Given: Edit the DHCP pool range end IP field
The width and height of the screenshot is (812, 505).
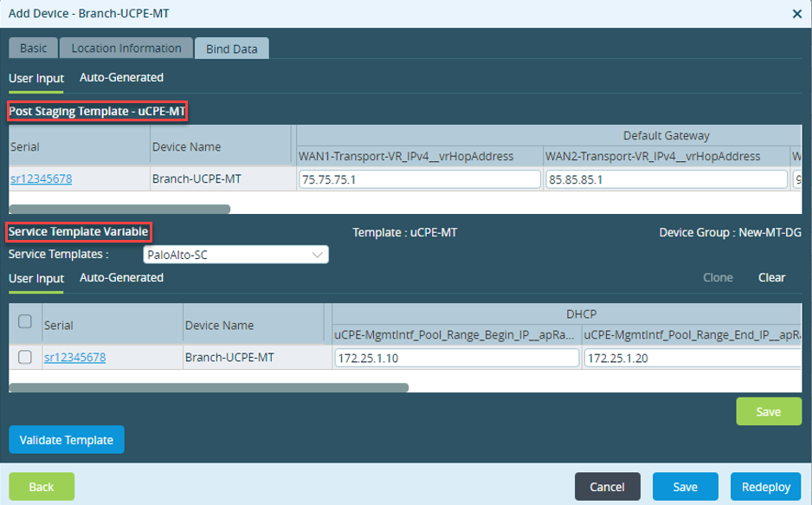Looking at the screenshot, I should (x=693, y=358).
